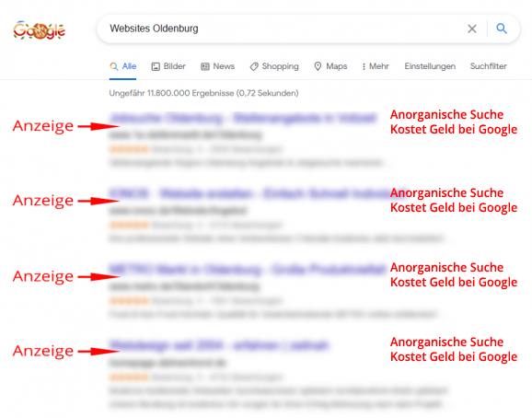Select the Alle tab

click(x=122, y=66)
